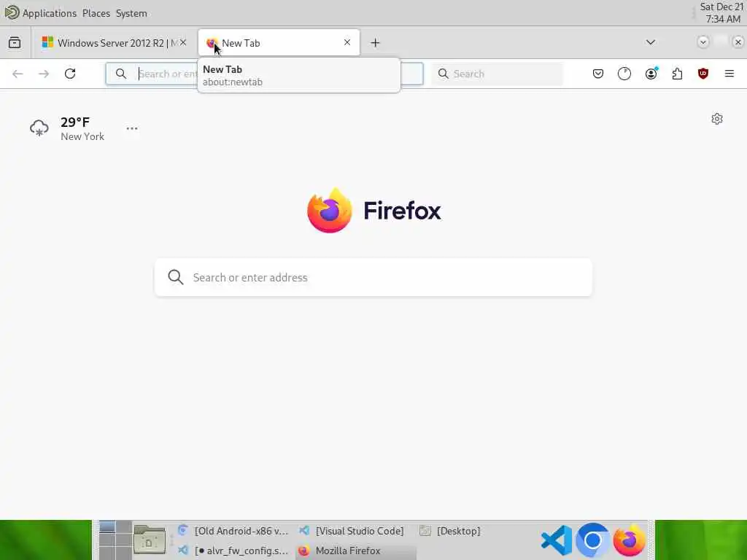Launch Visual Studio Code from the panel
Image resolution: width=747 pixels, height=560 pixels.
pos(557,540)
